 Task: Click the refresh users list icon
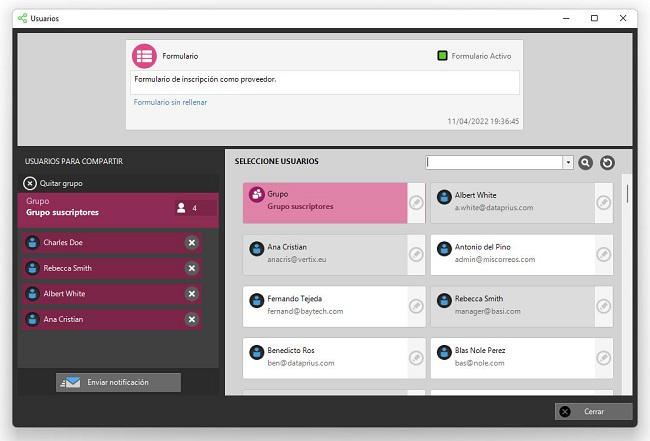[x=606, y=163]
